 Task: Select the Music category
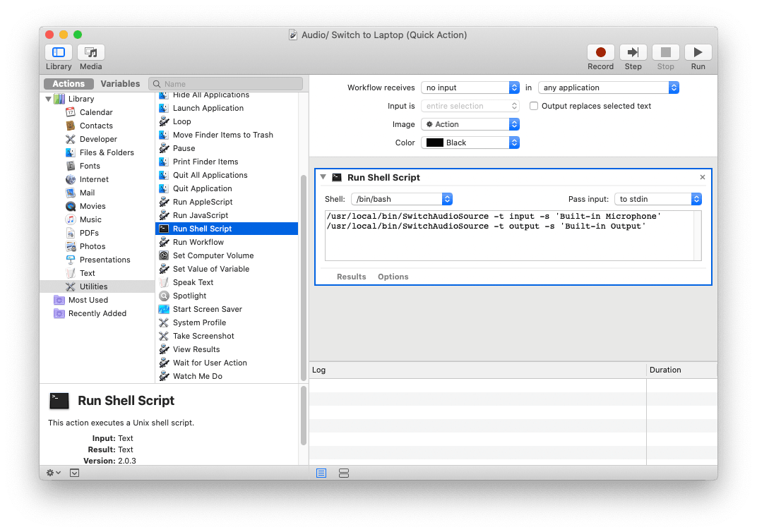90,220
